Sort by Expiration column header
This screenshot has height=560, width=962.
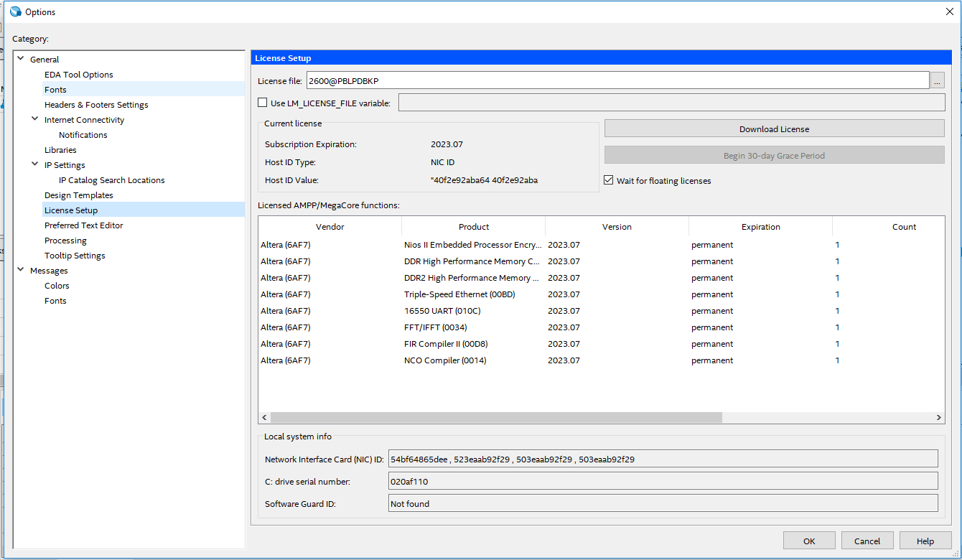pos(761,226)
